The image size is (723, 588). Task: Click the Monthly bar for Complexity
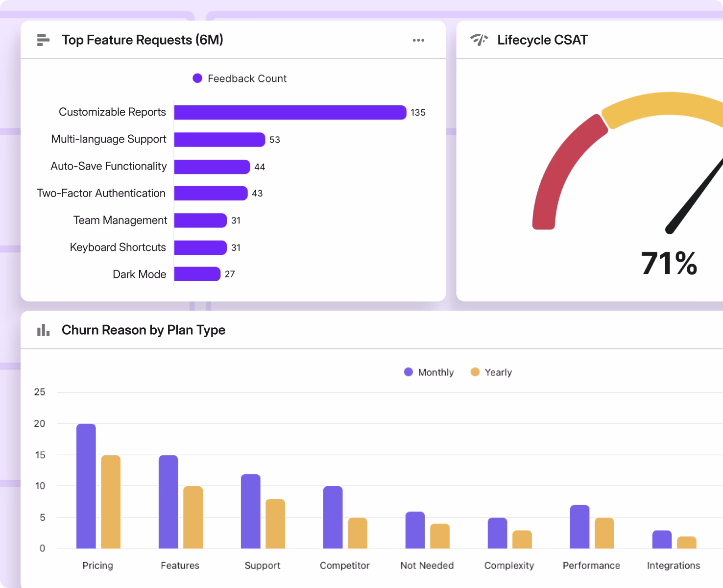tap(498, 533)
